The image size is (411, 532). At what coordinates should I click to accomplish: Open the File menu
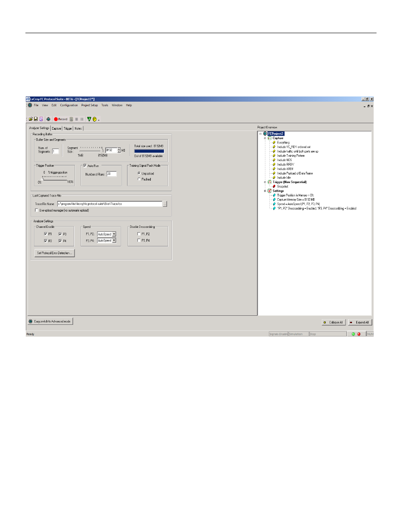pyautogui.click(x=36, y=105)
